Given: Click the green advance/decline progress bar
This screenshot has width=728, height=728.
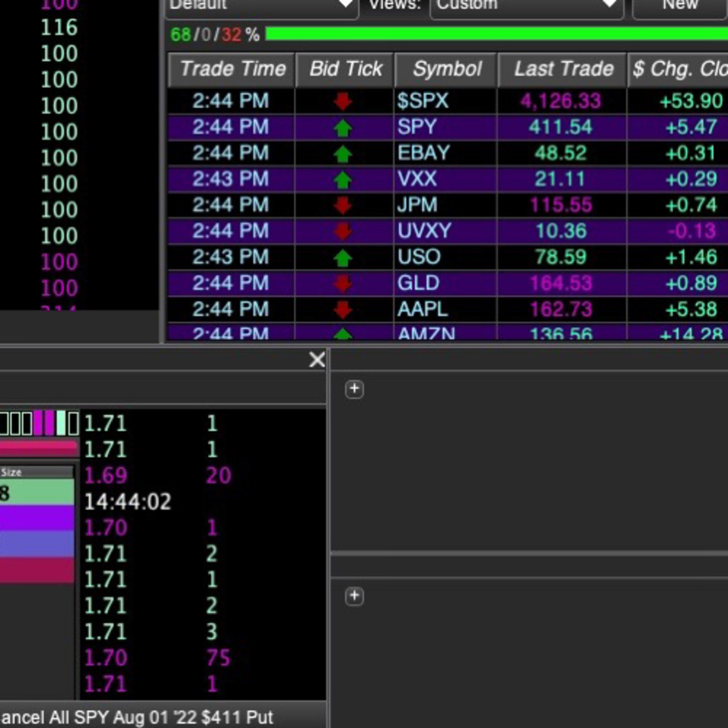Looking at the screenshot, I should 497,34.
